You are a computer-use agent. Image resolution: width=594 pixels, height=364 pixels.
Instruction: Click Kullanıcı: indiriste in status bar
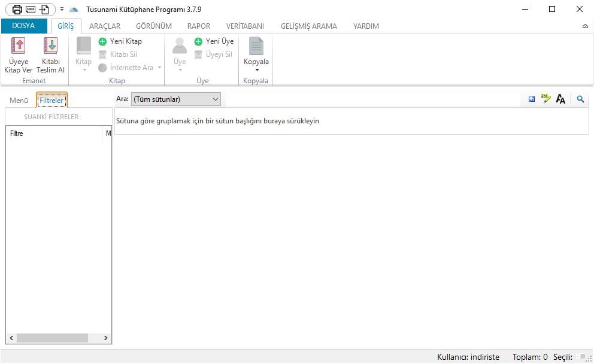468,357
